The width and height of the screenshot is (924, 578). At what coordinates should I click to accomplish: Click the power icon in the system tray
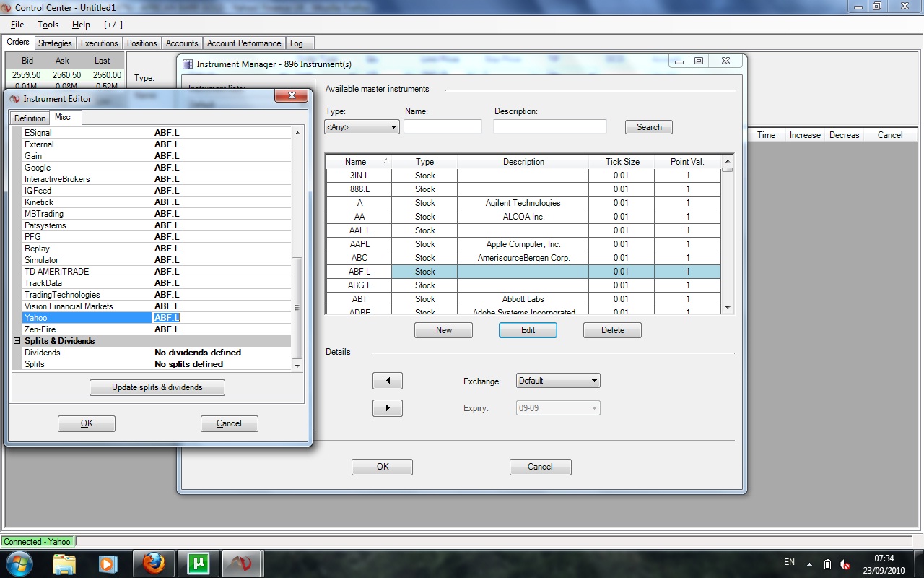click(x=827, y=564)
